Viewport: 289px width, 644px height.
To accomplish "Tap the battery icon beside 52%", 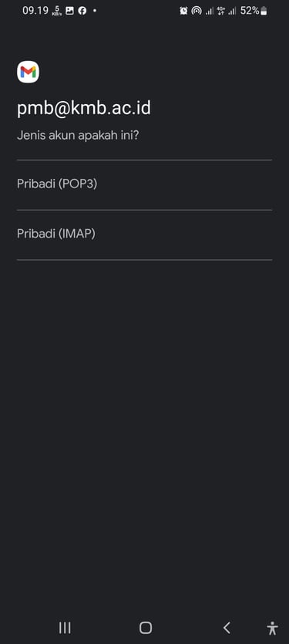I will (x=264, y=11).
